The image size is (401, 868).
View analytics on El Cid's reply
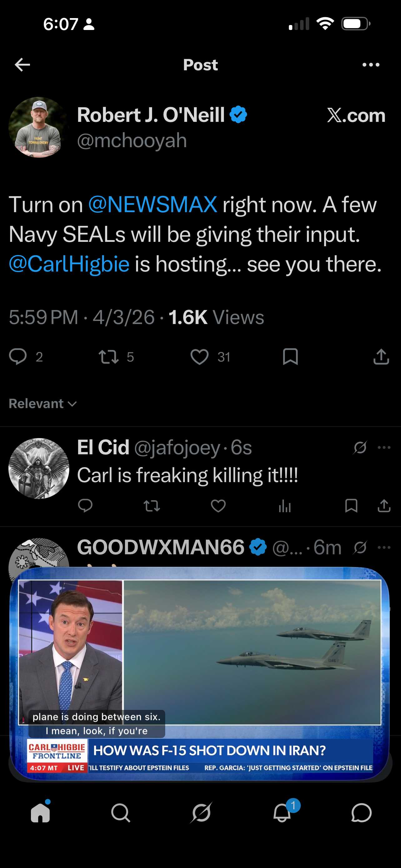[x=285, y=506]
